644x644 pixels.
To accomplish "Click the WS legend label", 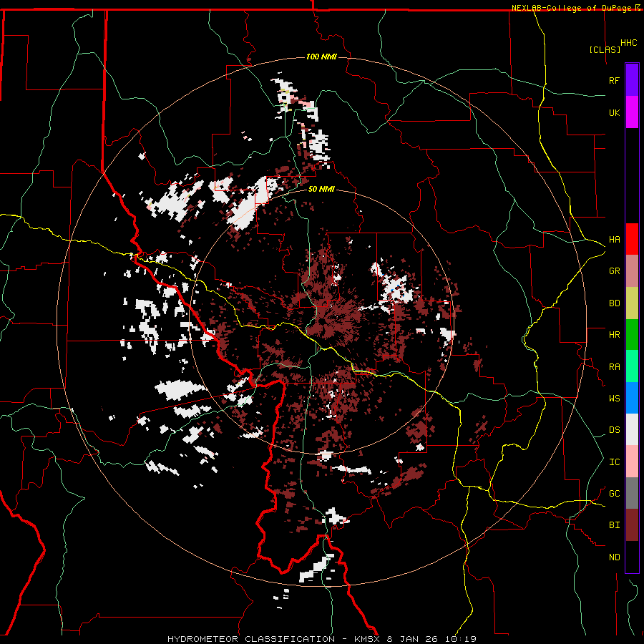I will (x=614, y=398).
